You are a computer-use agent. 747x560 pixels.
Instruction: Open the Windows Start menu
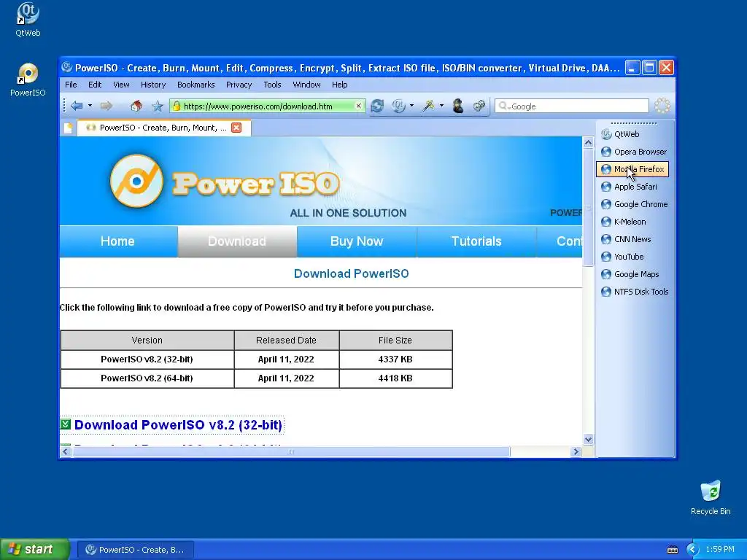coord(34,550)
